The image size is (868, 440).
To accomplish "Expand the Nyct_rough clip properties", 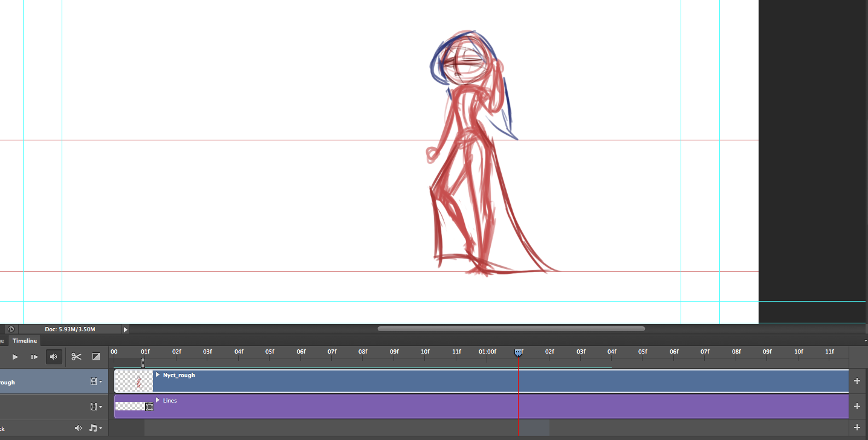I will (x=158, y=375).
